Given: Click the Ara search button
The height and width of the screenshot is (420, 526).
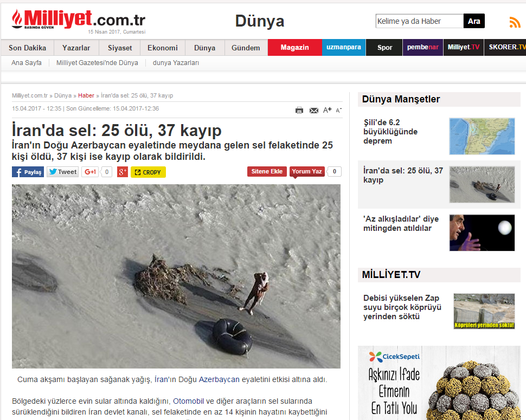Looking at the screenshot, I should [474, 21].
